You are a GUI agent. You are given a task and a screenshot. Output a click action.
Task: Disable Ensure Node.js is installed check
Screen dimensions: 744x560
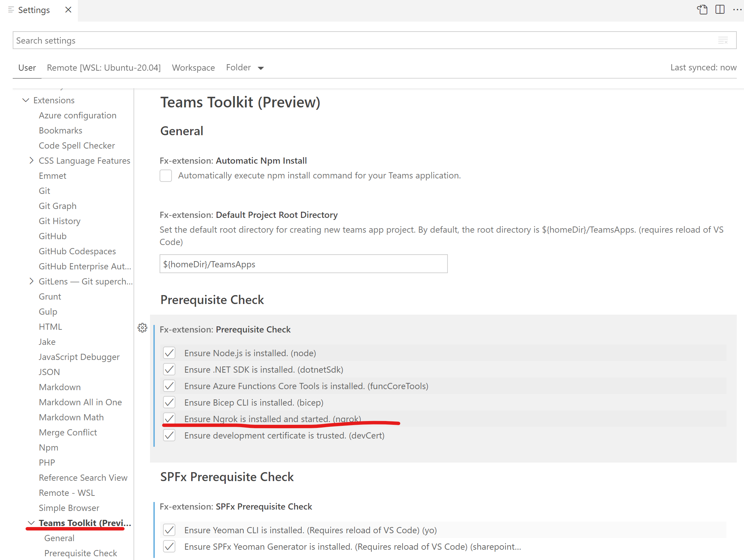coord(169,353)
